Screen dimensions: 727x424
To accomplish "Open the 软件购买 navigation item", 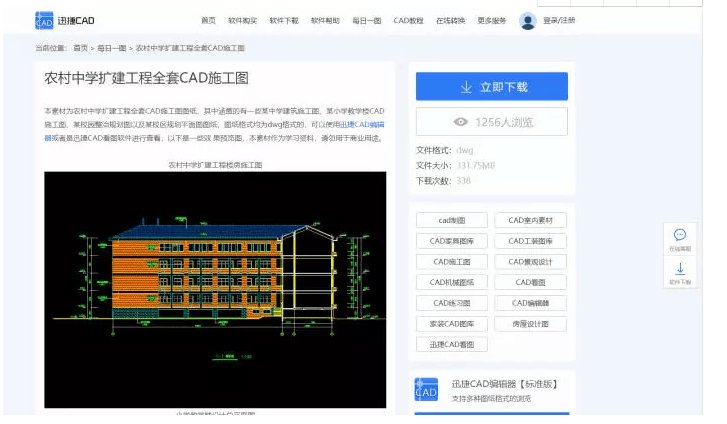I will click(x=242, y=20).
